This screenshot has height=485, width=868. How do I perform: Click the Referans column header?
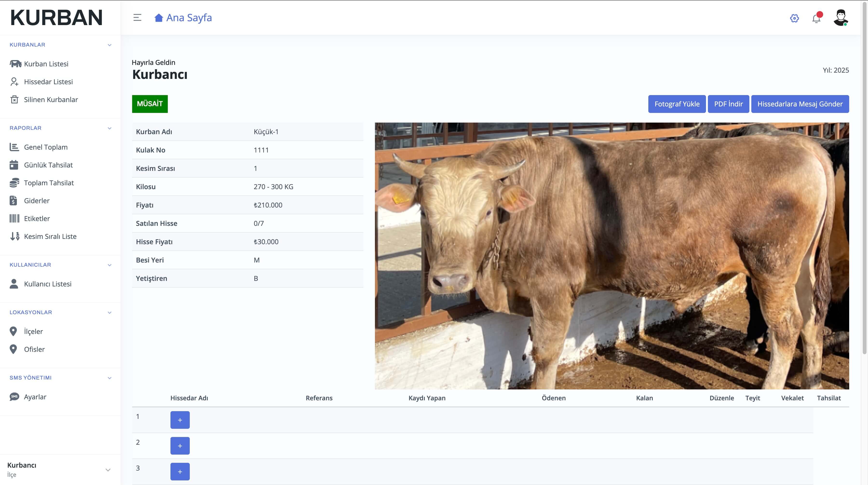click(319, 398)
